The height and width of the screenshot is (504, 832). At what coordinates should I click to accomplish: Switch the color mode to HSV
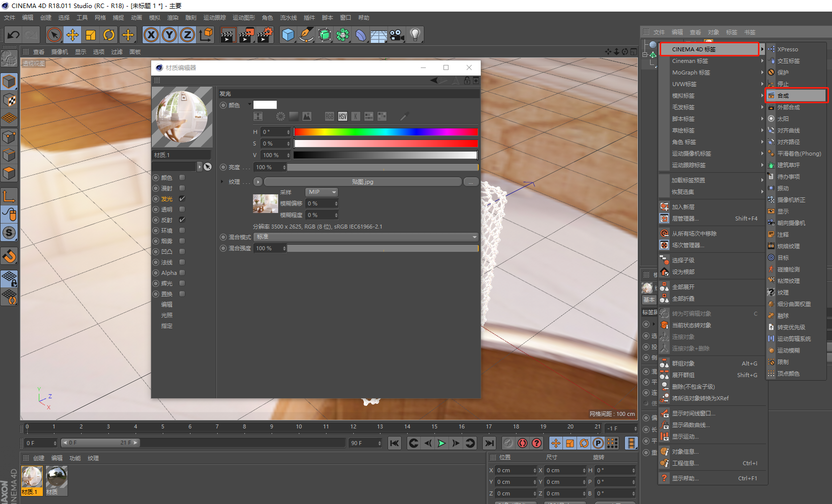coord(343,116)
